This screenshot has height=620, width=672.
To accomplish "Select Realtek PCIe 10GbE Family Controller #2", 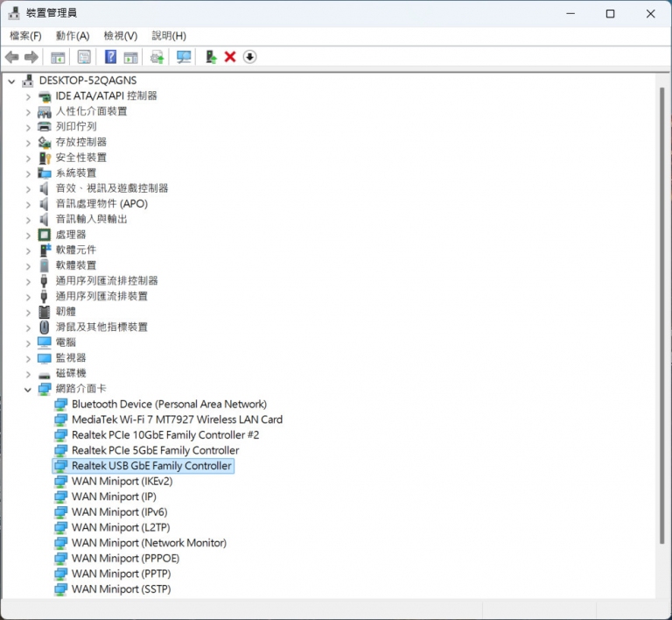I will 165,435.
